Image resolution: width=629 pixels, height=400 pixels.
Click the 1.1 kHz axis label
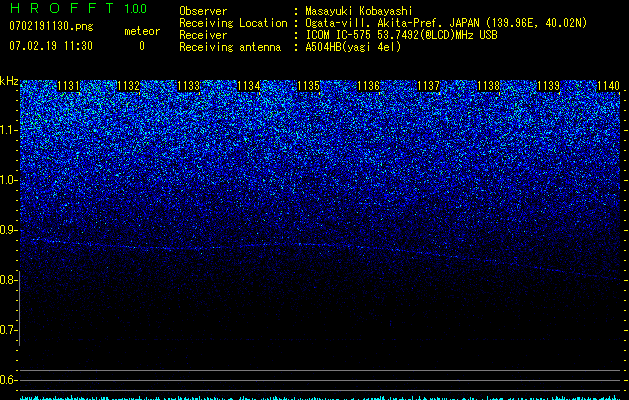pos(9,131)
